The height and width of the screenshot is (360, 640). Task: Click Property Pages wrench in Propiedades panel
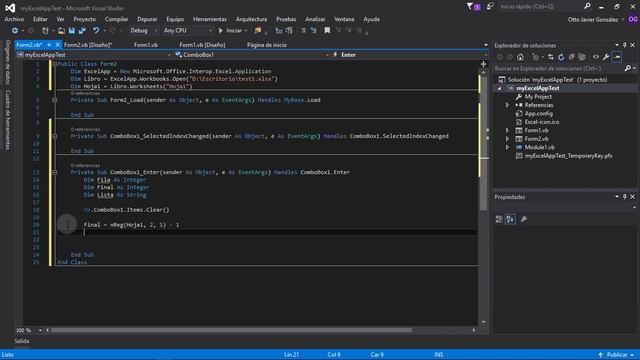524,220
